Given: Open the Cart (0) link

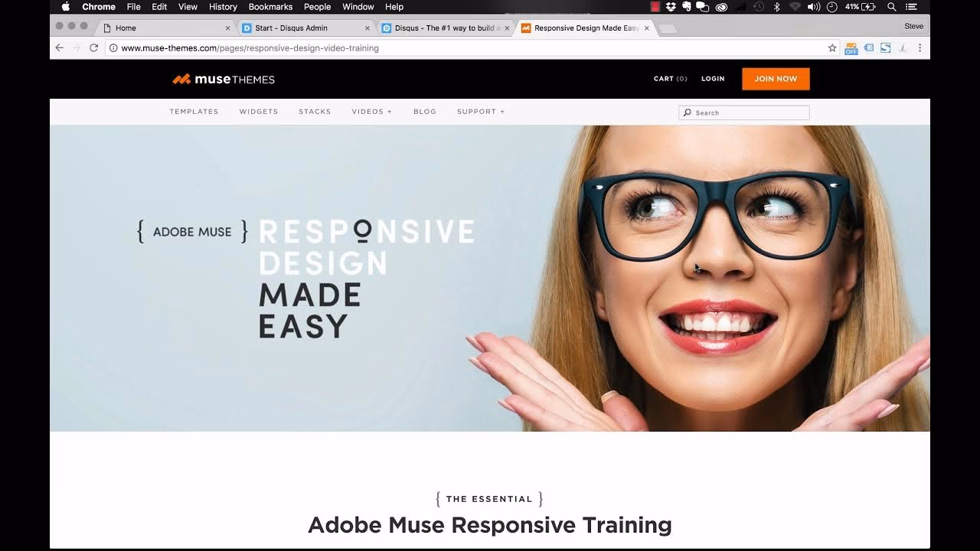Looking at the screenshot, I should (x=670, y=79).
